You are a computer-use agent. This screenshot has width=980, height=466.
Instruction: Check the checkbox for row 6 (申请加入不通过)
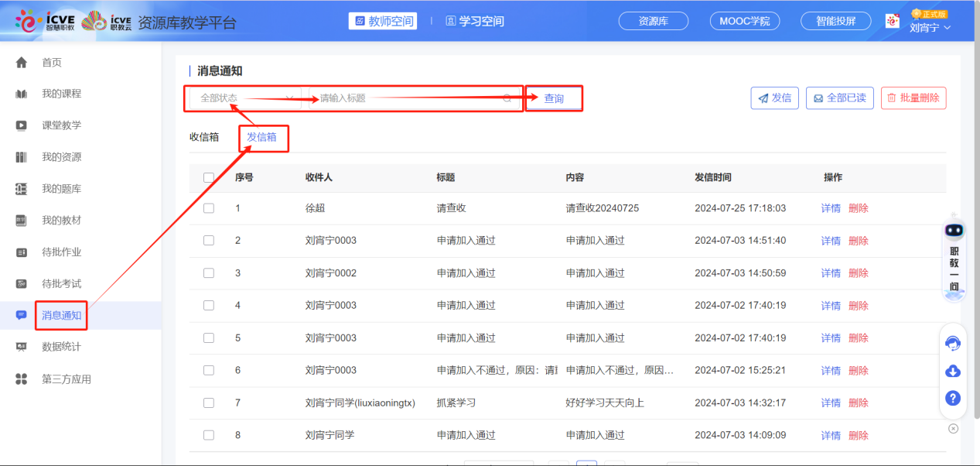(208, 370)
